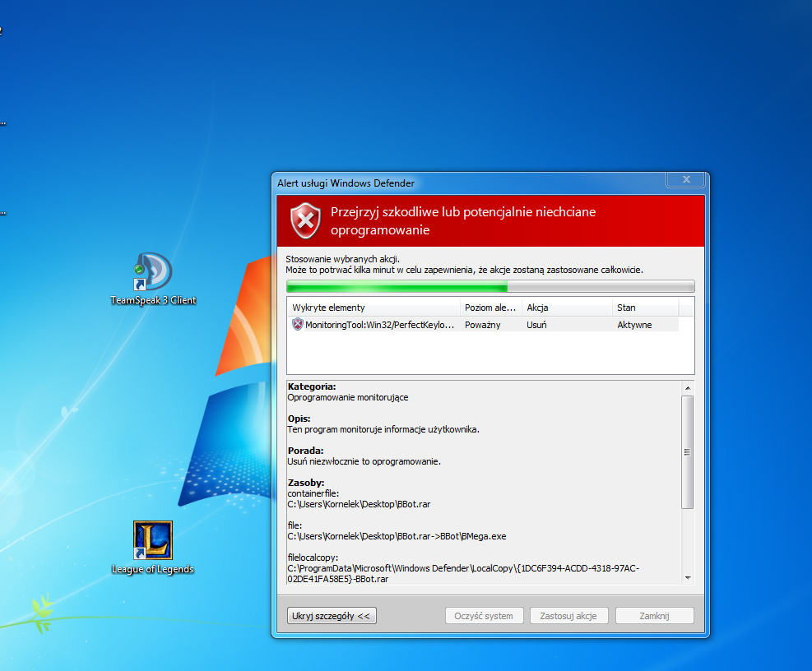Click the details pane scroll down arrow
The width and height of the screenshot is (812, 671).
[x=688, y=578]
